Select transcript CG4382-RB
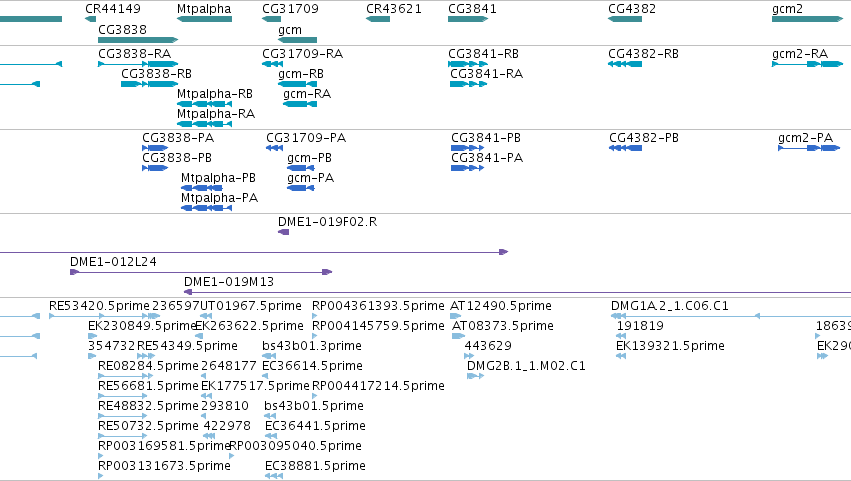 tap(643, 54)
